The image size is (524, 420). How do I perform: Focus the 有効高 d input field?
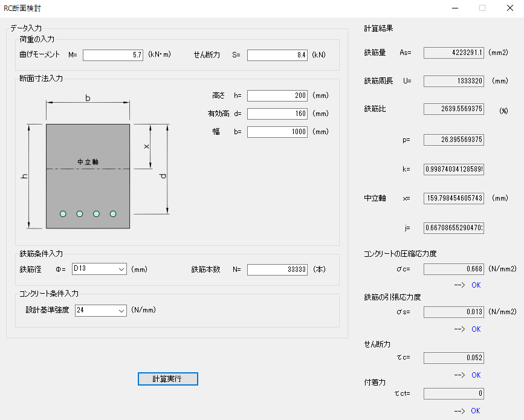(x=277, y=114)
